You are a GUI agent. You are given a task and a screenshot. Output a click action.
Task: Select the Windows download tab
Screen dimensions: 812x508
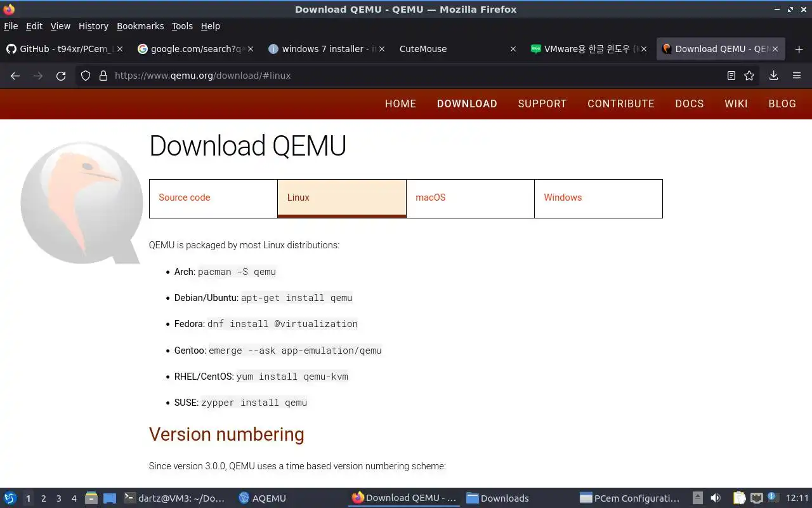tap(598, 198)
